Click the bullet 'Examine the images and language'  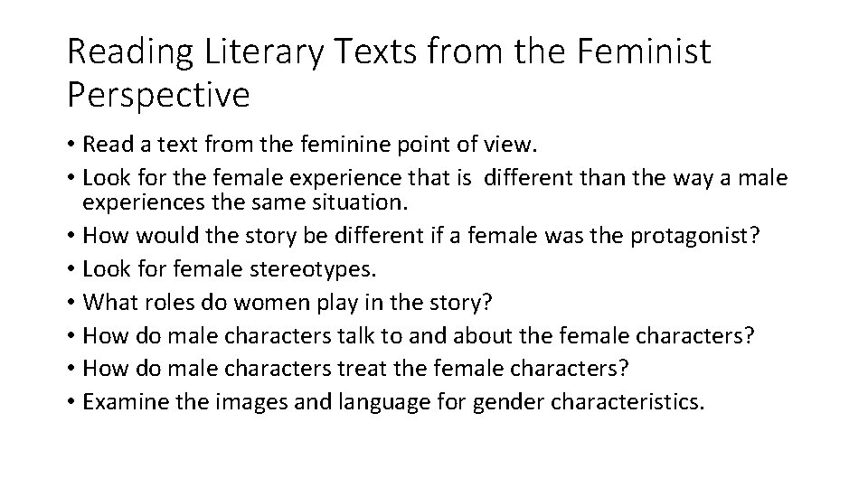393,401
